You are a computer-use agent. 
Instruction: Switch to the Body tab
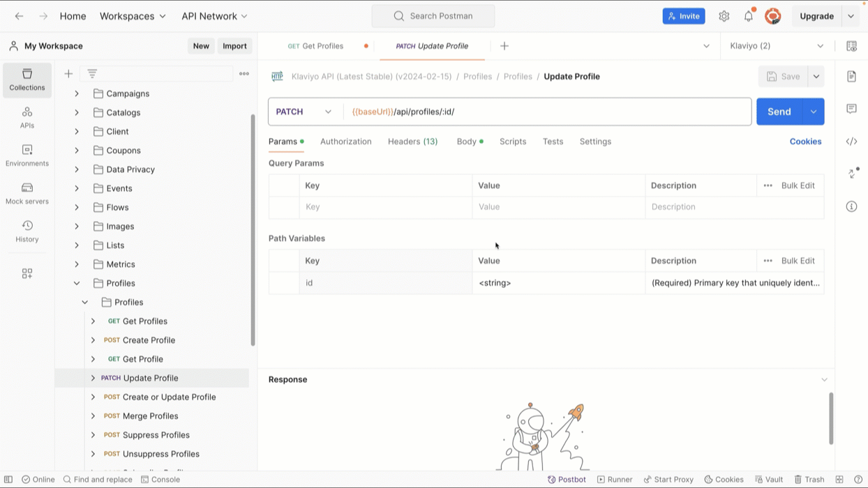point(470,142)
